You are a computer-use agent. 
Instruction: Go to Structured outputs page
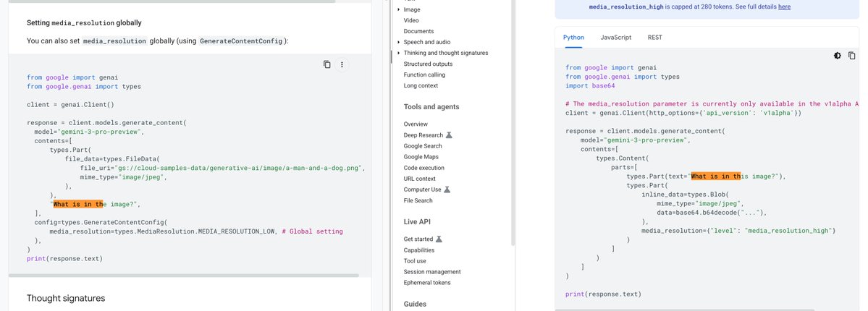(428, 64)
